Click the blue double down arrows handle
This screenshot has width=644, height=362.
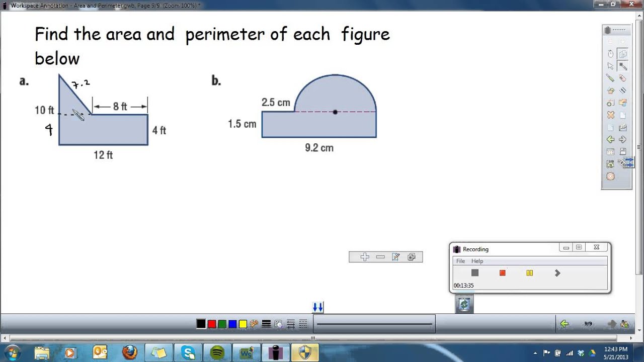tap(317, 307)
